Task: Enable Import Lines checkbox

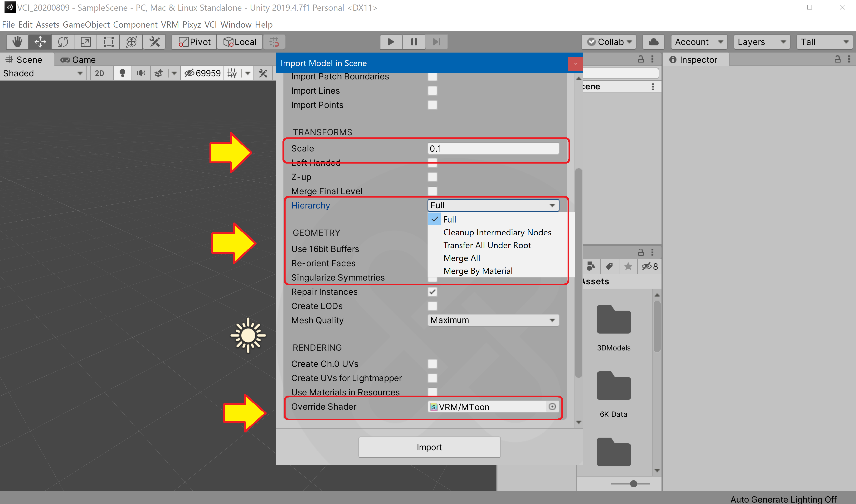Action: click(x=433, y=91)
